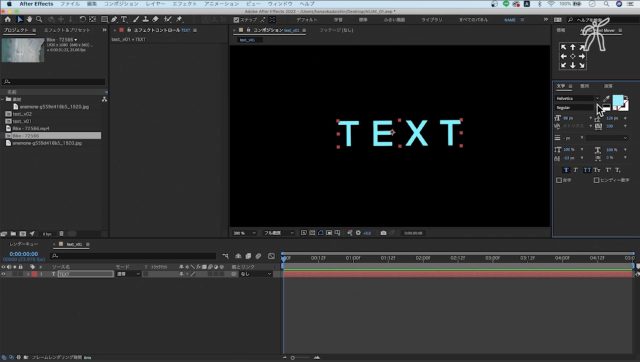
Task: Select the Rectangle shape tool
Action: click(104, 19)
